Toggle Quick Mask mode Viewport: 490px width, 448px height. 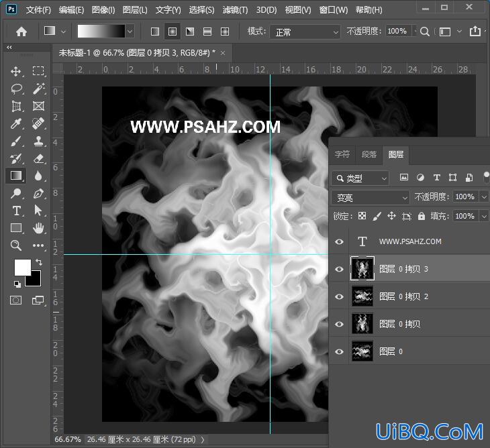[15, 300]
